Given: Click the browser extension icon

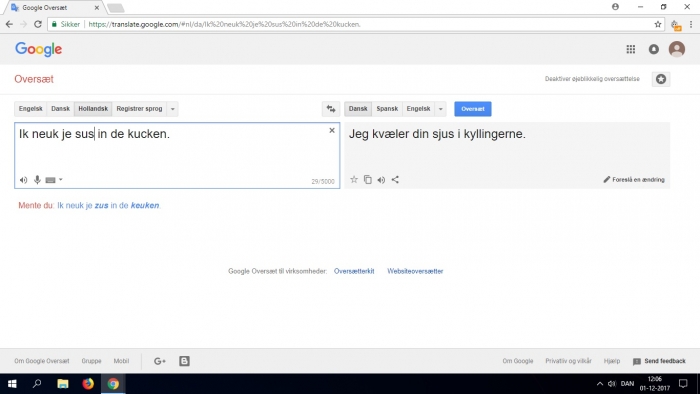Looking at the screenshot, I should 676,25.
